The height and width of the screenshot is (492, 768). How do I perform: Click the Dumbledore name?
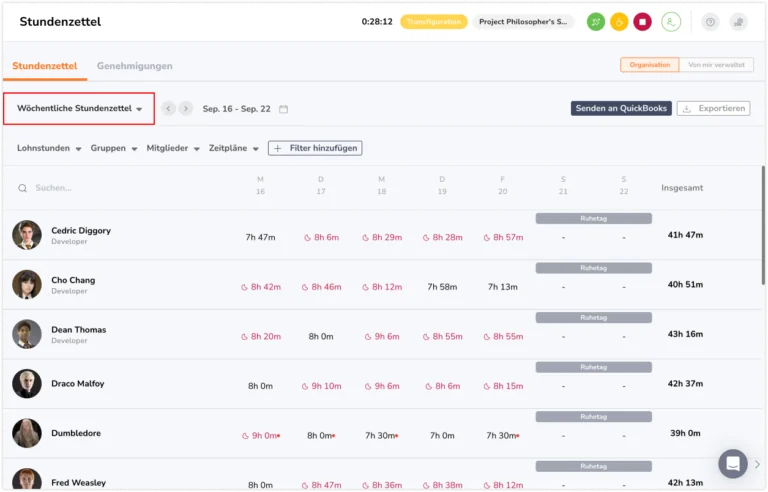click(x=76, y=433)
